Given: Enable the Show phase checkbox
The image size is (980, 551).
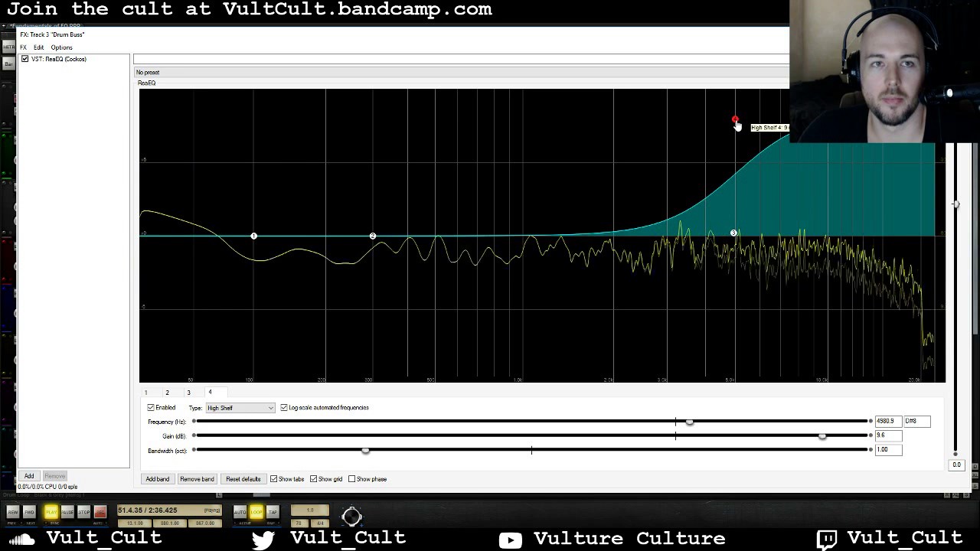Looking at the screenshot, I should [x=352, y=479].
